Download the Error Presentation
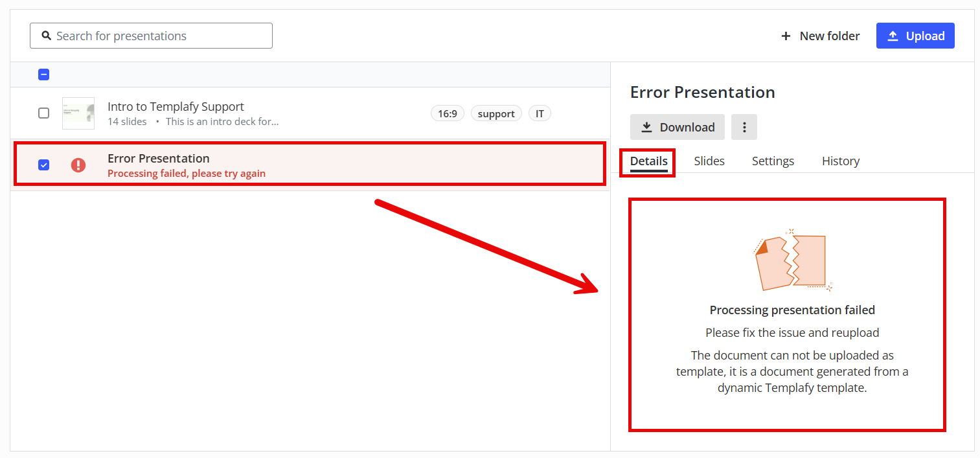Viewport: 980px width, 458px height. [677, 128]
